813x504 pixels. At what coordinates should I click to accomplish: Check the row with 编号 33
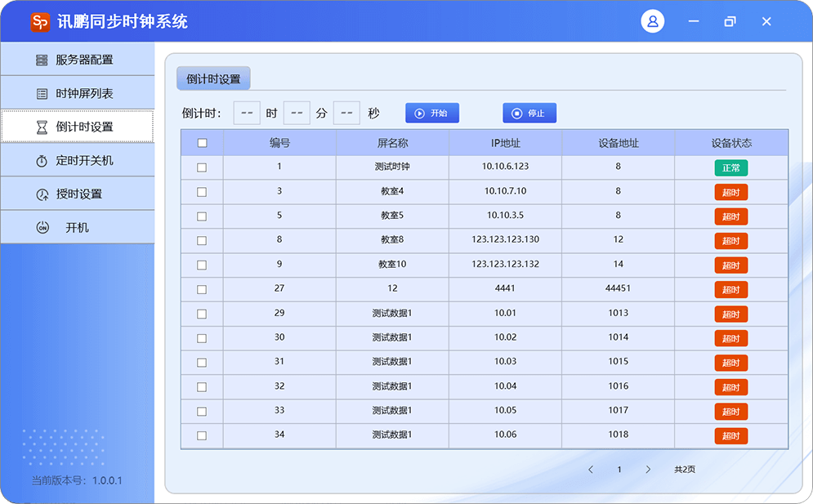click(x=202, y=411)
